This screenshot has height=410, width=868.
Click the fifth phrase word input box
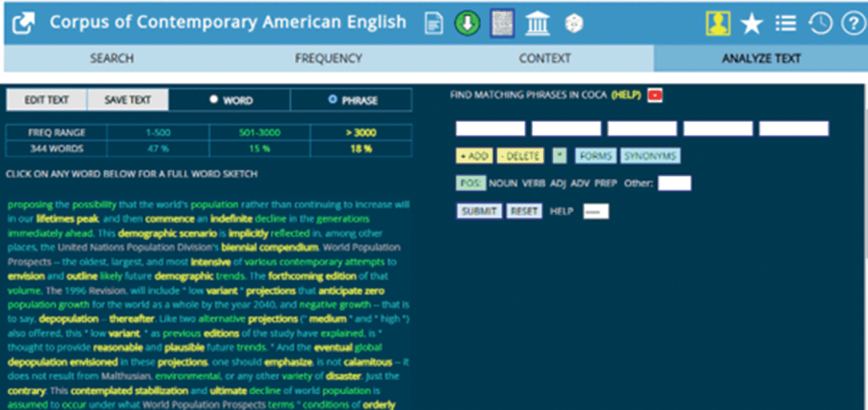794,129
